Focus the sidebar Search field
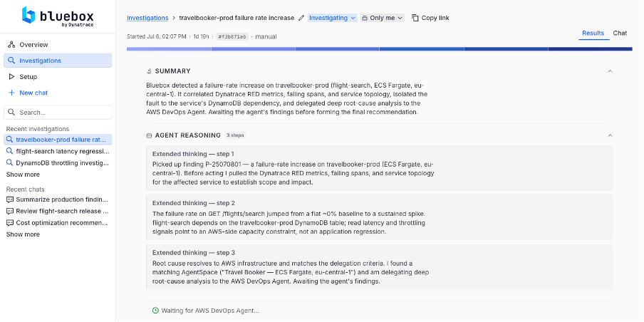The image size is (644, 322). point(58,112)
